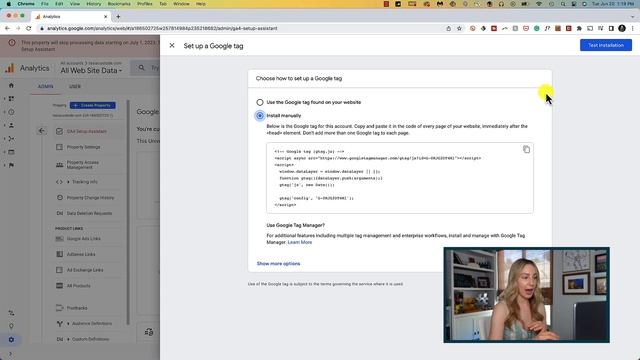
Task: Open the Chrome View menu
Action: [75, 4]
